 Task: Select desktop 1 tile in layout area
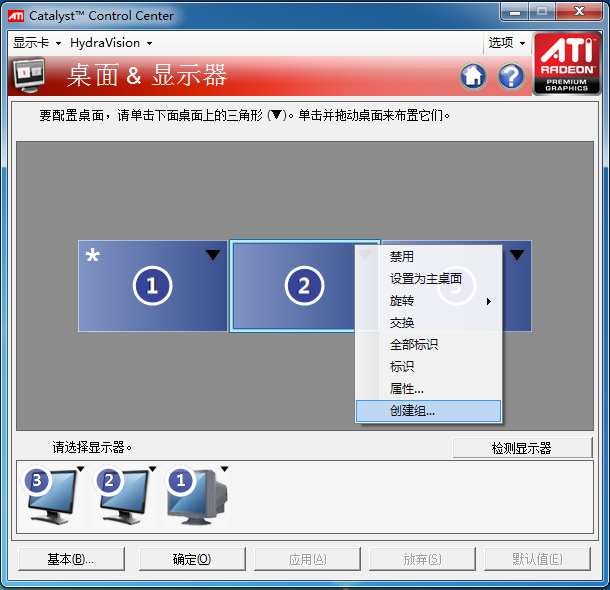click(152, 286)
